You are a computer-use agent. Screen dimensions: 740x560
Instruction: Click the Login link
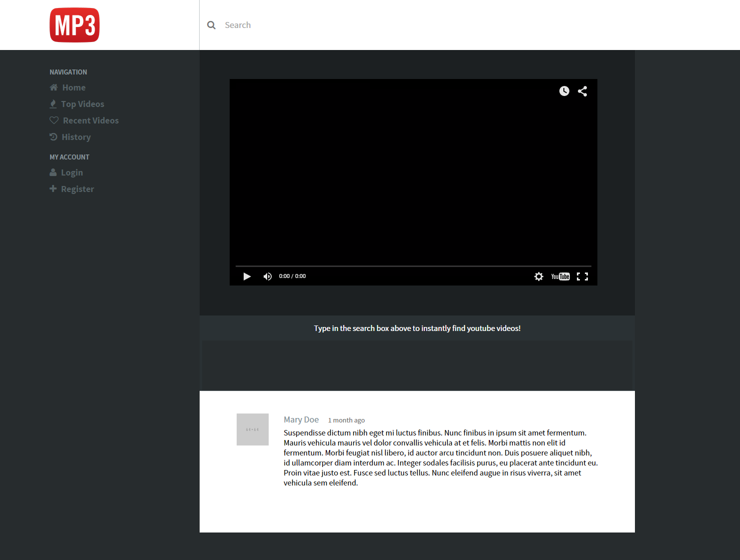(x=72, y=172)
